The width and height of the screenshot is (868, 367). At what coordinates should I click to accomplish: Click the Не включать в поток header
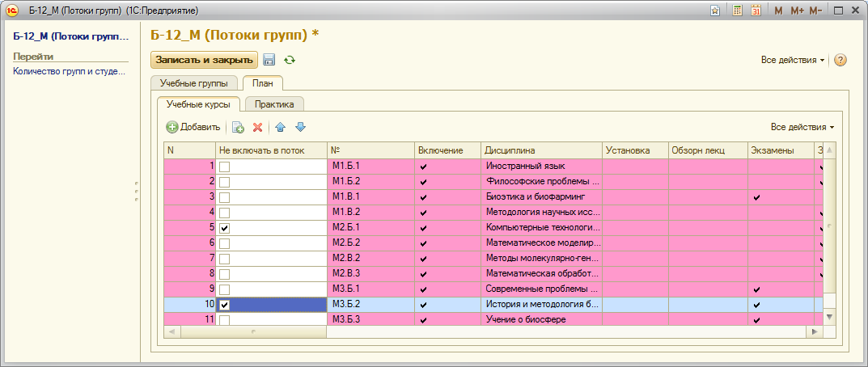[271, 150]
